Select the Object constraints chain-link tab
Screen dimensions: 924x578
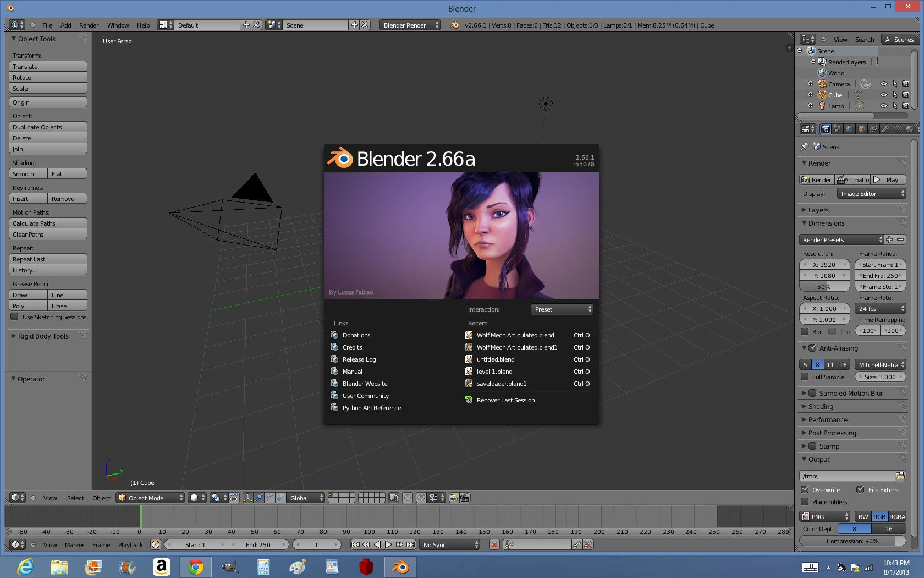873,129
